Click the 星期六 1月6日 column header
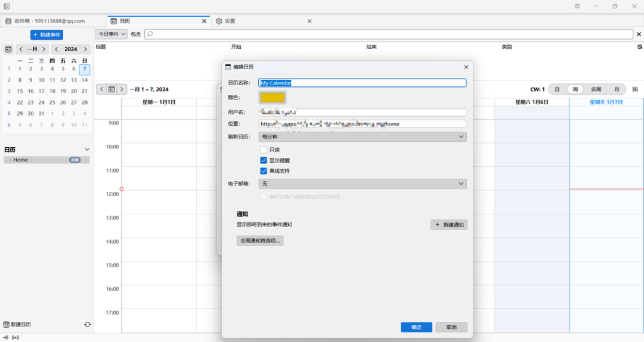Image resolution: width=644 pixels, height=342 pixels. (x=532, y=102)
